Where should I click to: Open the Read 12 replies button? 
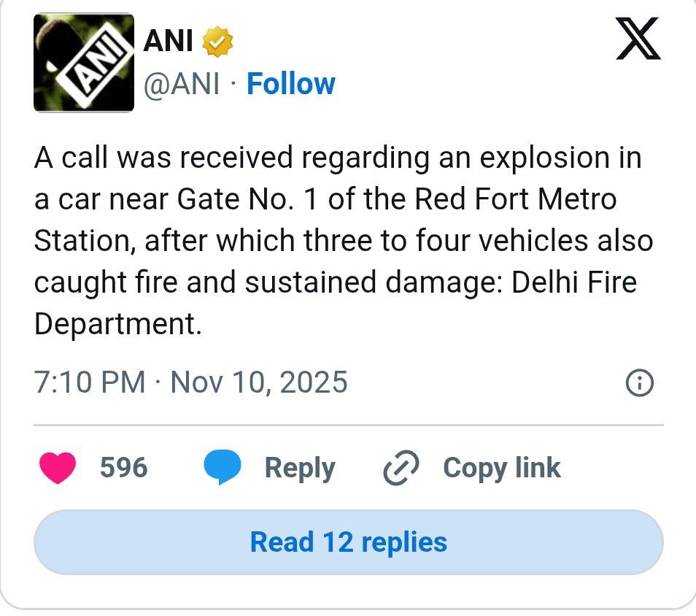tap(348, 542)
